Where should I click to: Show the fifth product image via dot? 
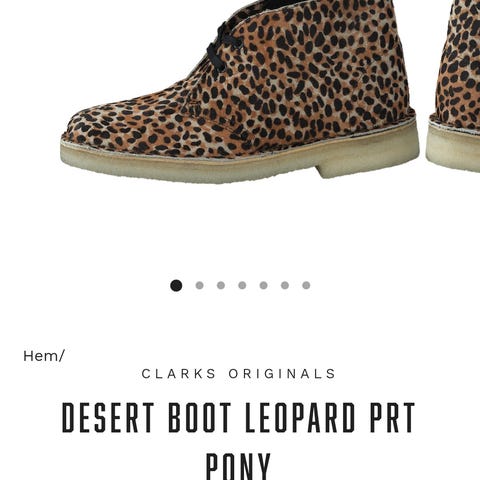point(263,285)
